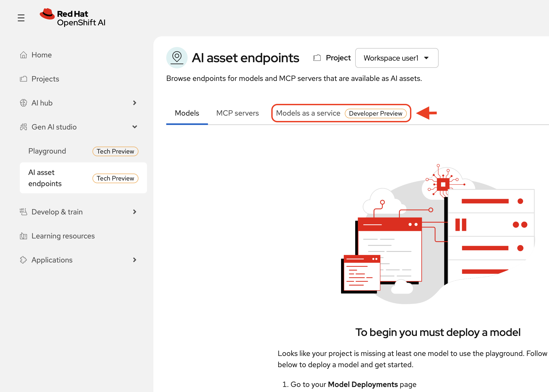This screenshot has width=549, height=392.
Task: Click the Red Hat OpenShift AI title
Action: coord(81,18)
